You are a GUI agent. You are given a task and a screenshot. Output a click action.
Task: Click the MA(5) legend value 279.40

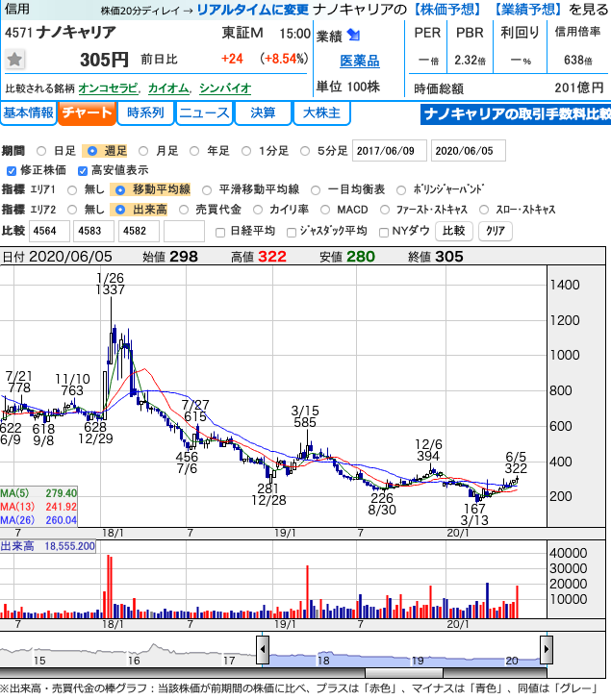(62, 493)
